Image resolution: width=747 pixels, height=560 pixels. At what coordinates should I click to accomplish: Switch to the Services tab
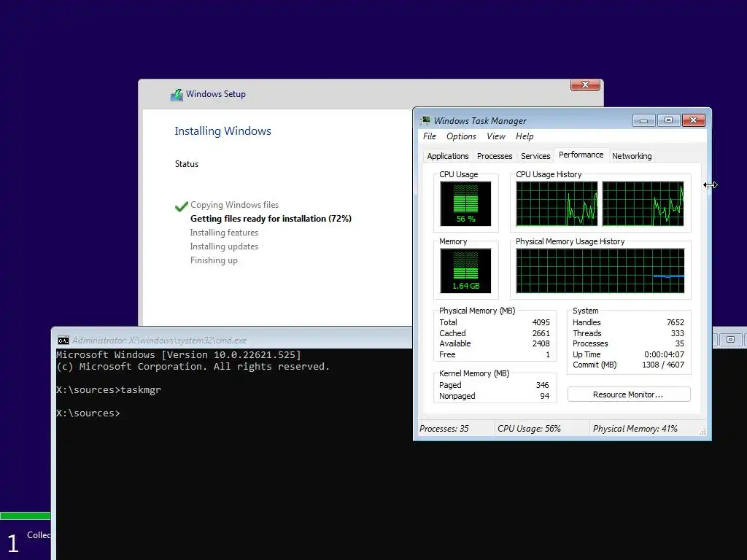[535, 156]
